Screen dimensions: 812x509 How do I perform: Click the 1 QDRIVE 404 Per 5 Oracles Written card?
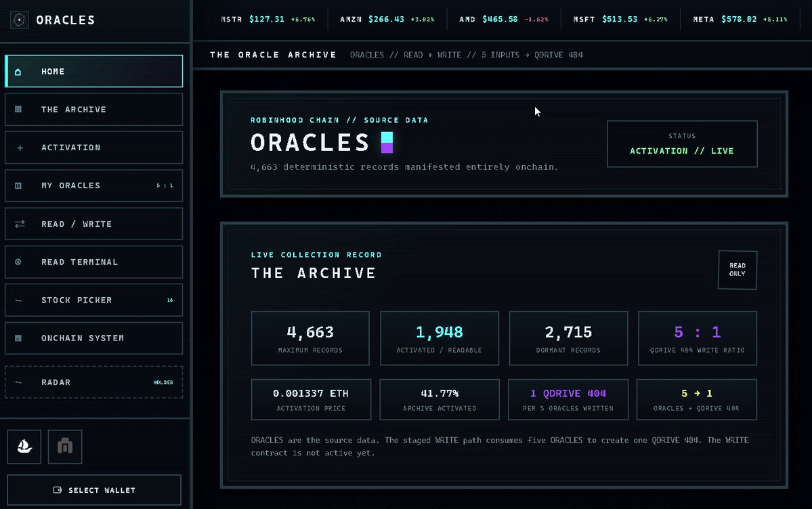click(568, 399)
